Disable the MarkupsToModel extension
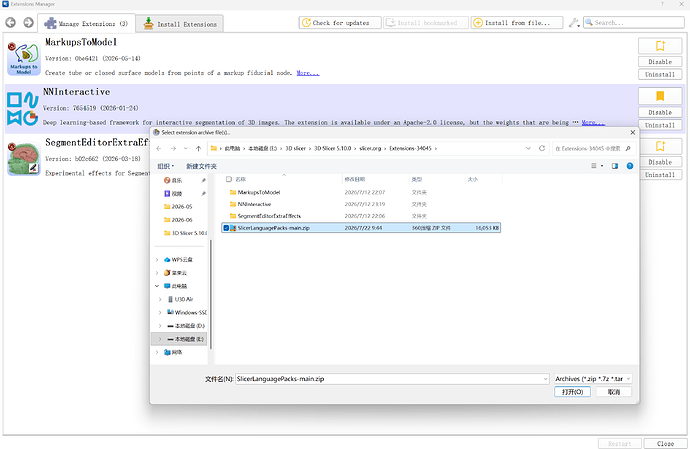Image resolution: width=690 pixels, height=449 pixels. tap(660, 62)
